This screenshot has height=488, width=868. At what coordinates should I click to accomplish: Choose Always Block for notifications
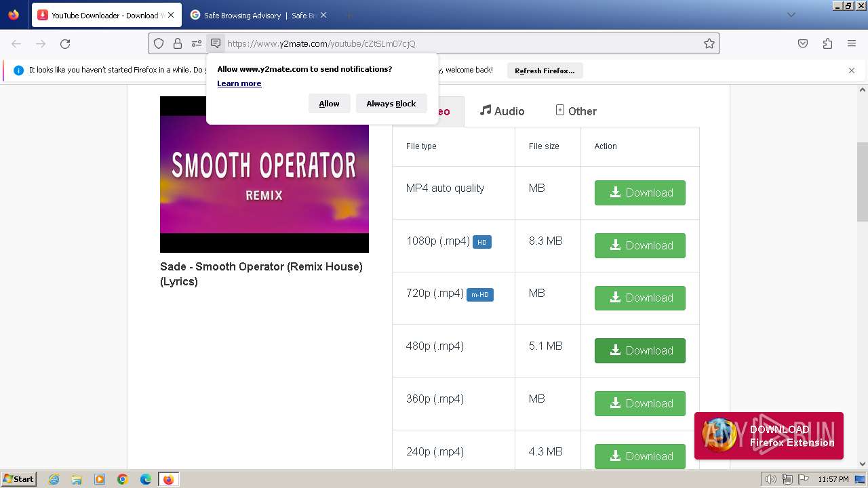pos(391,104)
